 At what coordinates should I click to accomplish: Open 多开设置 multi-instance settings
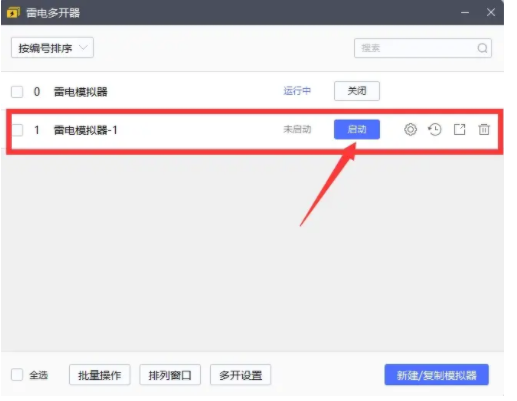click(240, 375)
